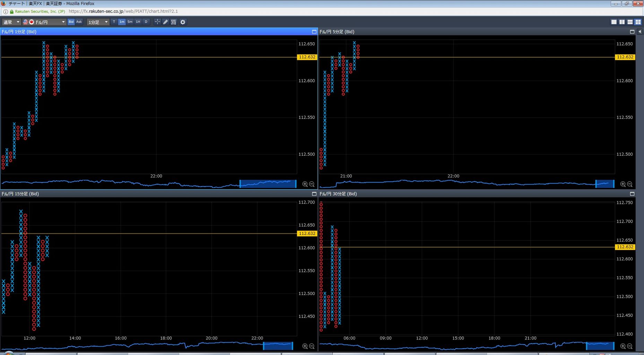Image resolution: width=644 pixels, height=355 pixels.
Task: Open the 1分足 timeframe dropdown
Action: coord(98,22)
